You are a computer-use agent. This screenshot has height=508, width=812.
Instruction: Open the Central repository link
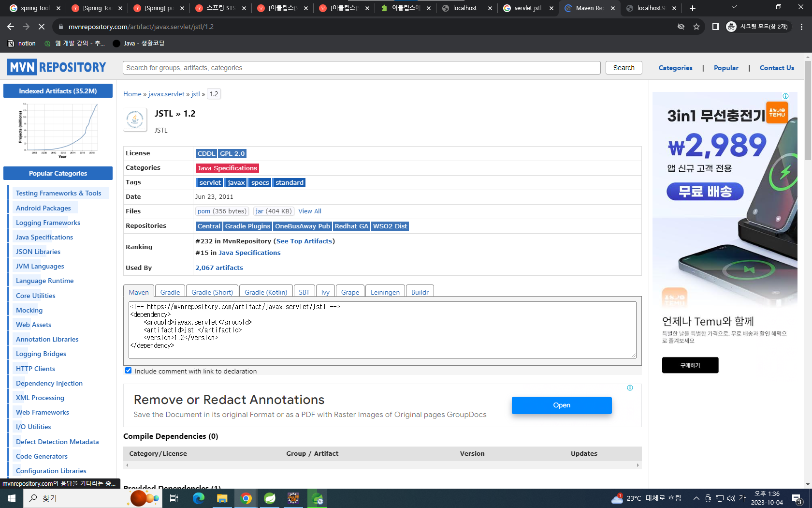[x=209, y=226]
